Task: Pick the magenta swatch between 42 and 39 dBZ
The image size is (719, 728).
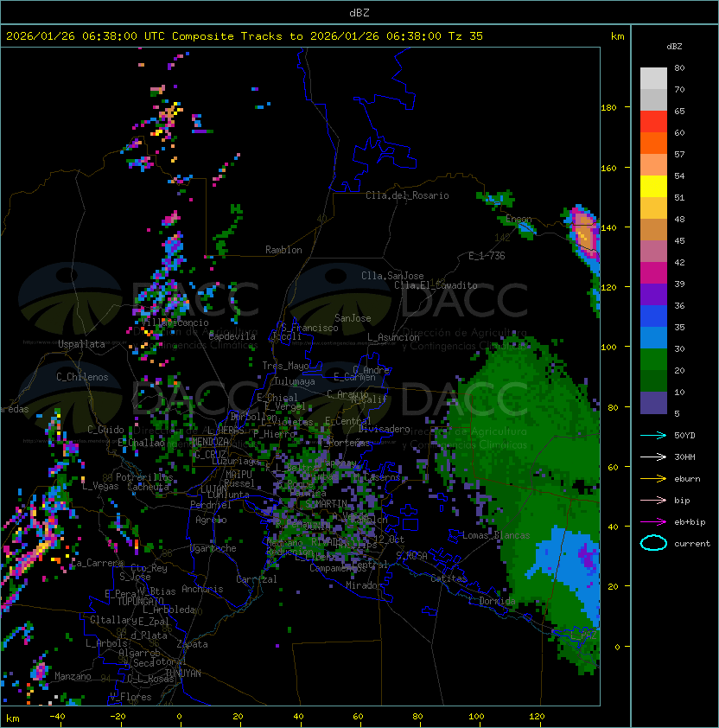Action: pyautogui.click(x=653, y=273)
